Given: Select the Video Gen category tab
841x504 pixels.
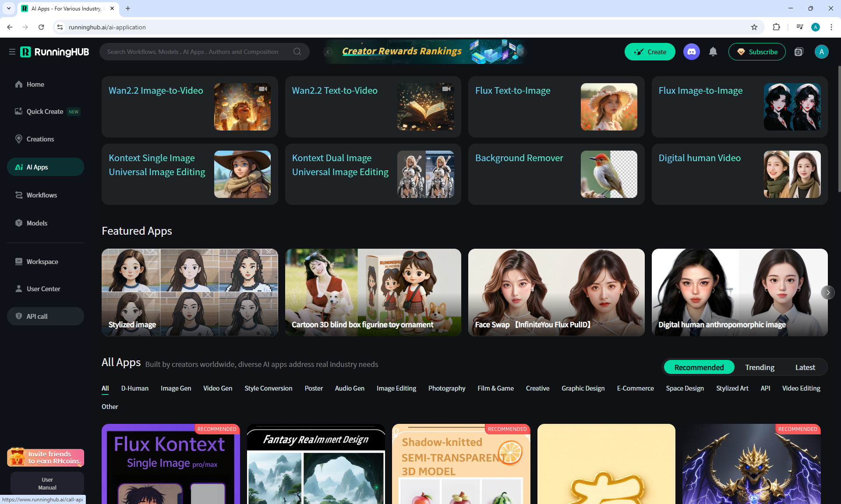Looking at the screenshot, I should tap(218, 388).
